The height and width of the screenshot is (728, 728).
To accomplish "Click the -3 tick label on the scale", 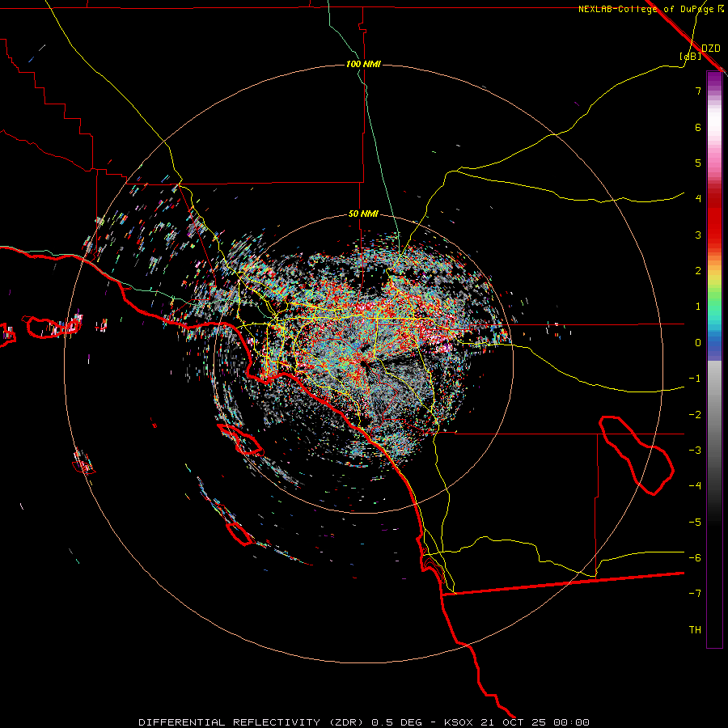I will [695, 451].
